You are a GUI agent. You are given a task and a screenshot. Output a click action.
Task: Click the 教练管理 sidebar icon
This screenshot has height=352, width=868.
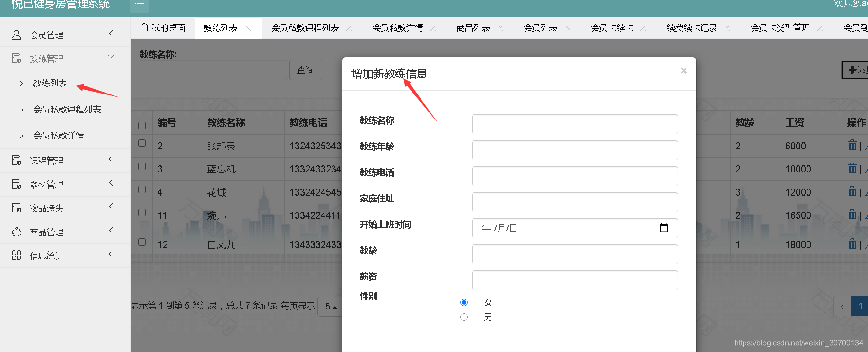point(17,59)
